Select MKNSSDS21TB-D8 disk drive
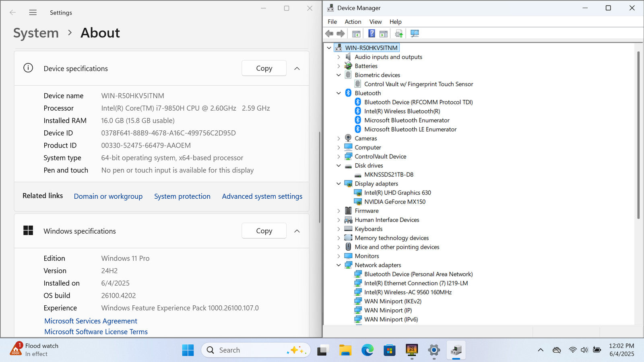This screenshot has width=644, height=362. [x=389, y=175]
